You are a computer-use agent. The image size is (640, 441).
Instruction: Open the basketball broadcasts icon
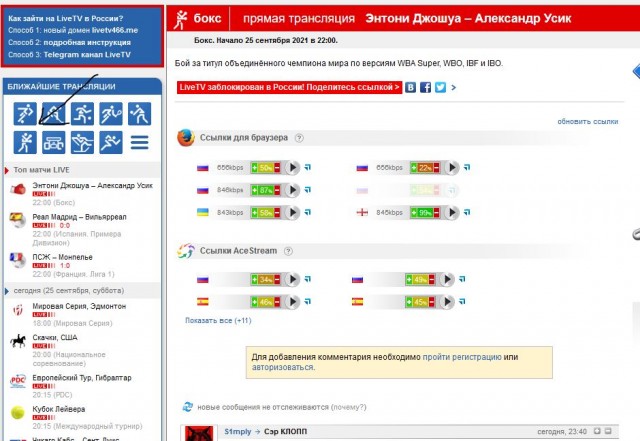(82, 114)
